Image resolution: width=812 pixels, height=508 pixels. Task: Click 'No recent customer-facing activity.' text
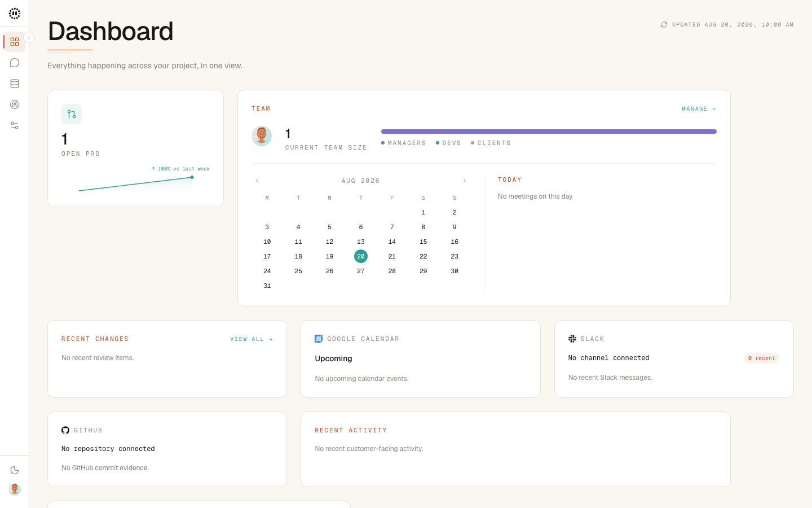tap(369, 449)
